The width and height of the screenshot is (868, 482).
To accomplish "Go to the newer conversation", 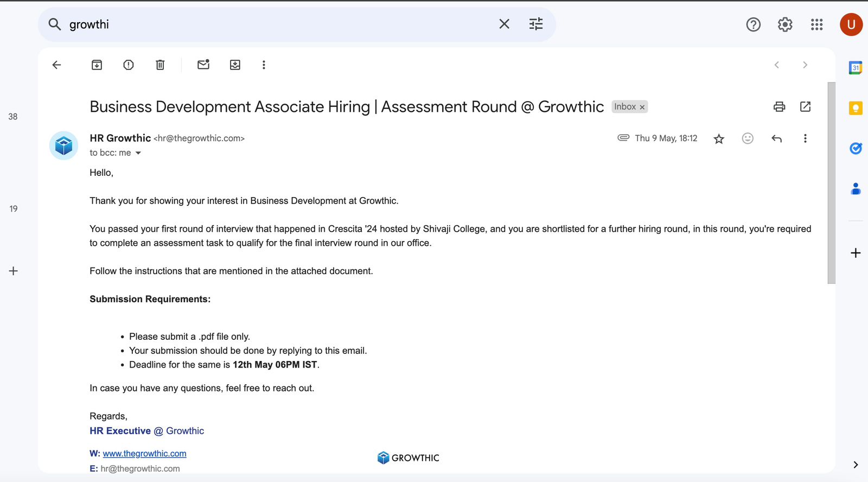I will (777, 65).
